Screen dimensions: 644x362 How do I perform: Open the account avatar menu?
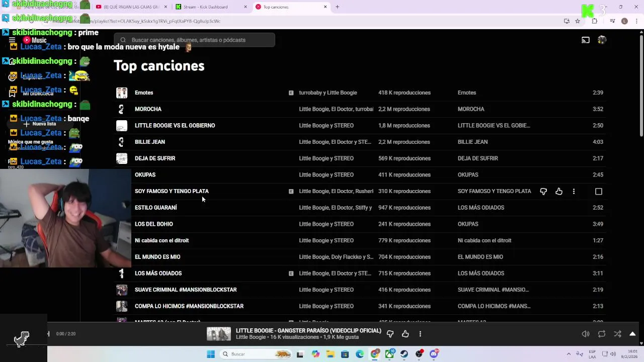[x=602, y=40]
